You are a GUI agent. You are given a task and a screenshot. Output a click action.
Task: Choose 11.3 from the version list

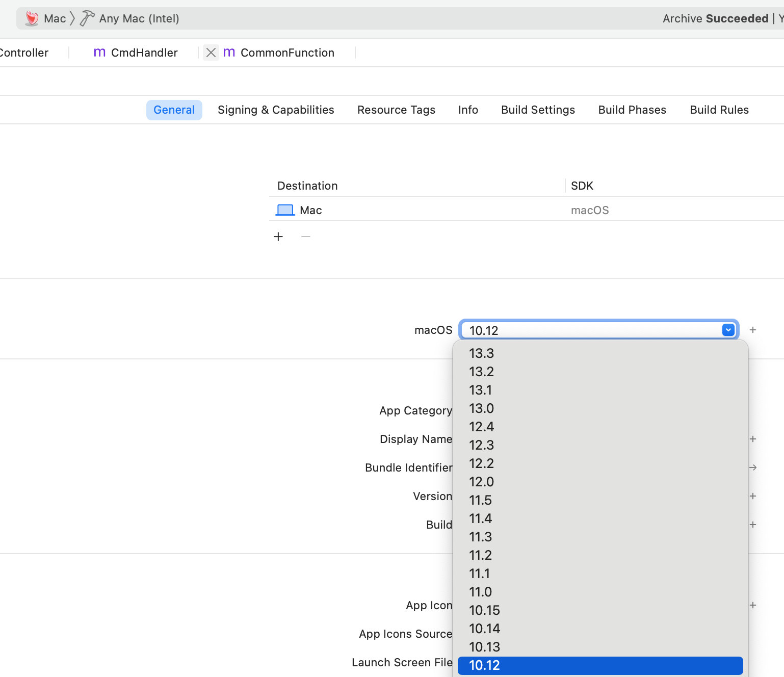[600, 537]
